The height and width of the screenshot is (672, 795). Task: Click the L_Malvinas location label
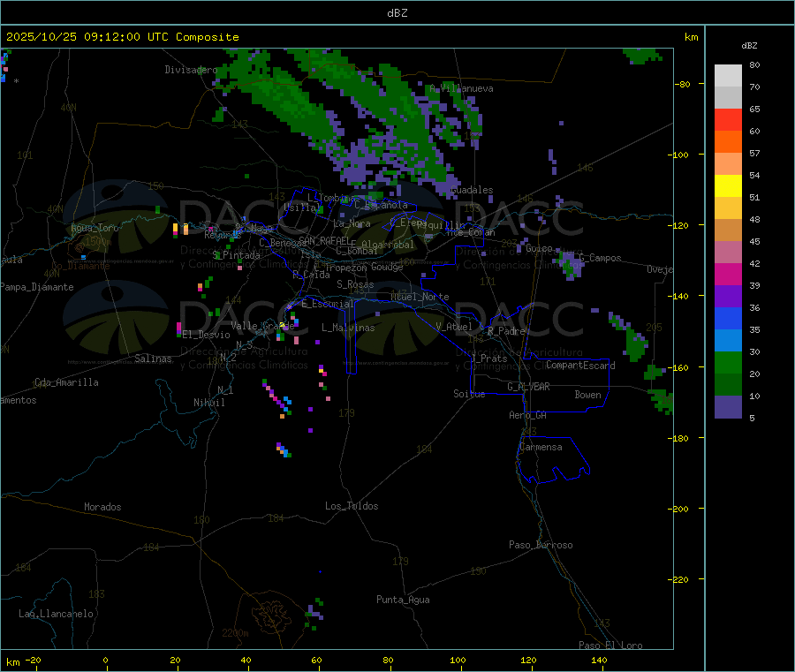(x=348, y=328)
